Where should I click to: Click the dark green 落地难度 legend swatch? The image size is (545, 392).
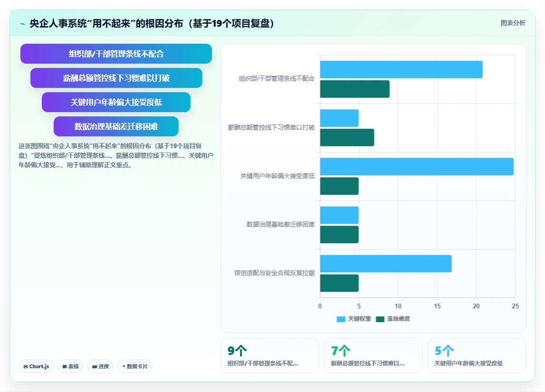click(x=380, y=319)
